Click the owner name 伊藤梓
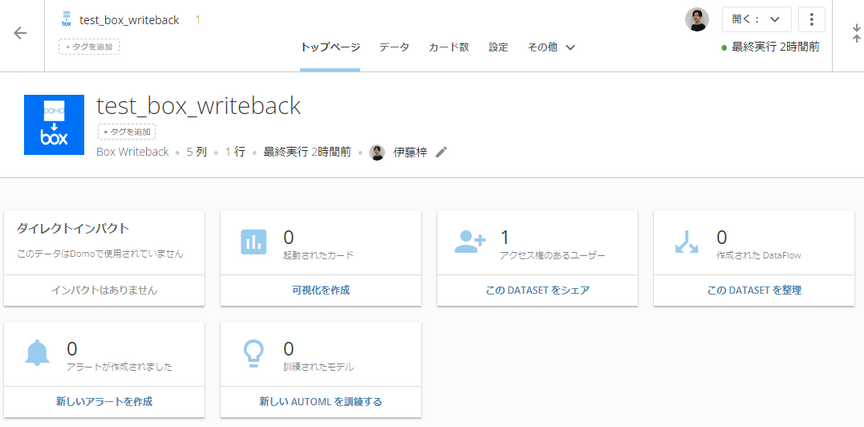The height and width of the screenshot is (427, 864). pos(409,153)
